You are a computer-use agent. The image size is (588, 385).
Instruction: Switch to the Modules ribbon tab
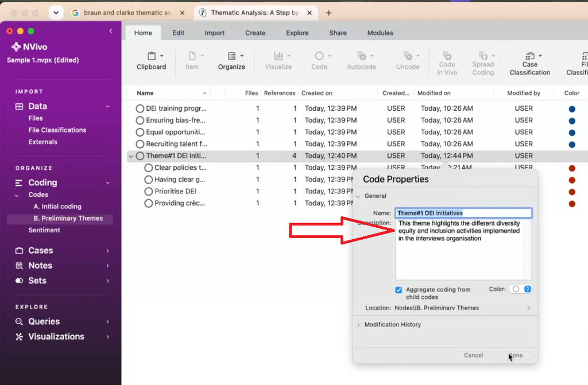(x=380, y=33)
